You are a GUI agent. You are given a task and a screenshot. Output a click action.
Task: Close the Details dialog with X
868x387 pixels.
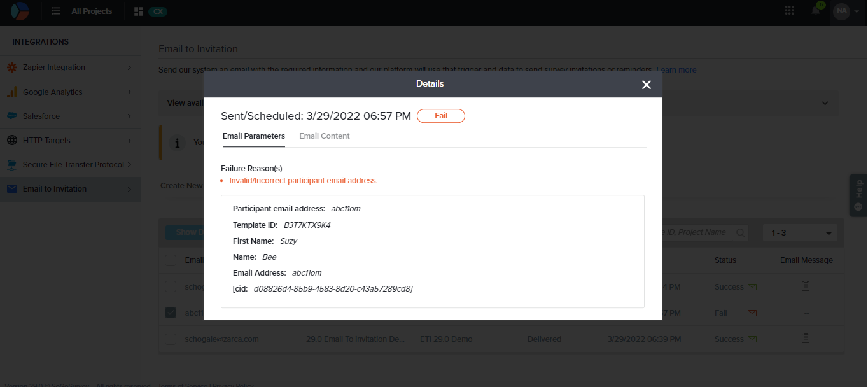(646, 85)
